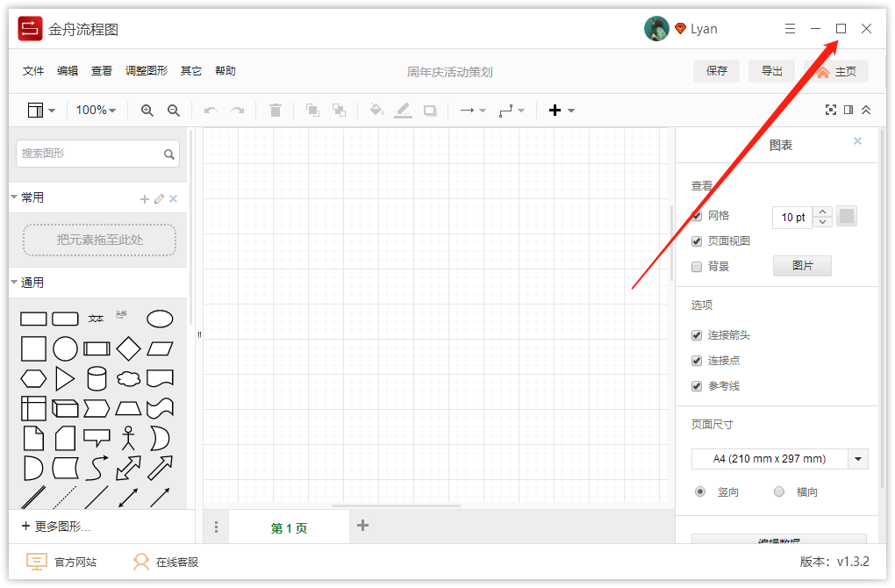The width and height of the screenshot is (895, 588).
Task: Collapse the 通用 shapes section
Action: 14,283
